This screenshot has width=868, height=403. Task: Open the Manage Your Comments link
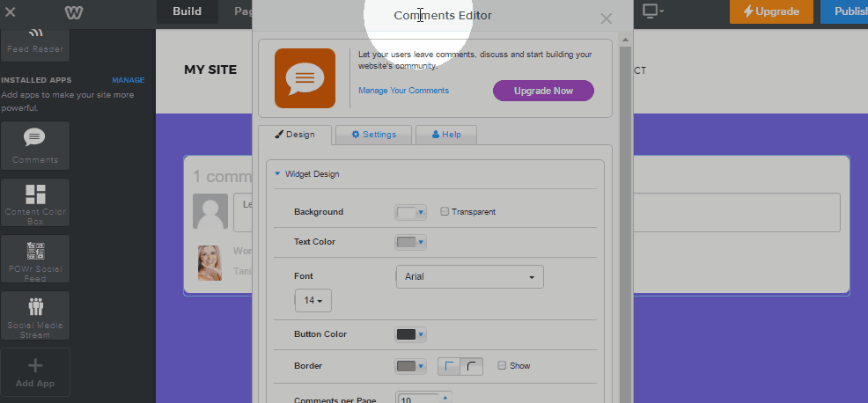click(403, 91)
